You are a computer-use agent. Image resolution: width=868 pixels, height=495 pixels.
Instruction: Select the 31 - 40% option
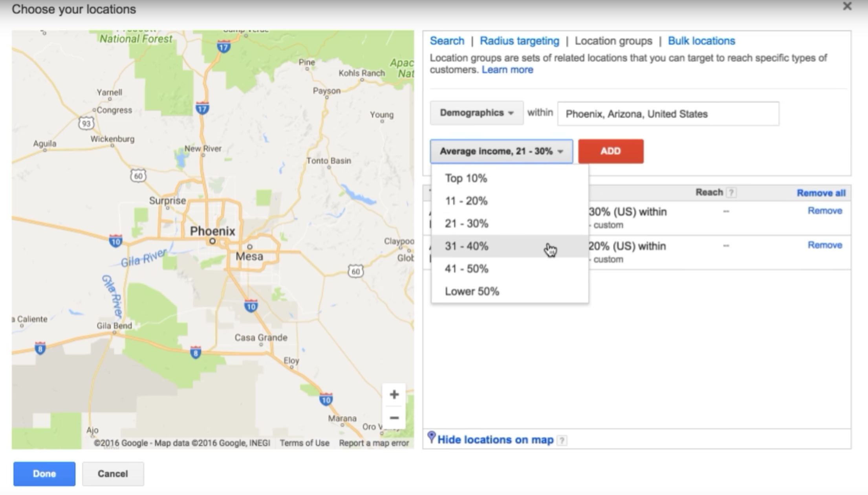(467, 246)
